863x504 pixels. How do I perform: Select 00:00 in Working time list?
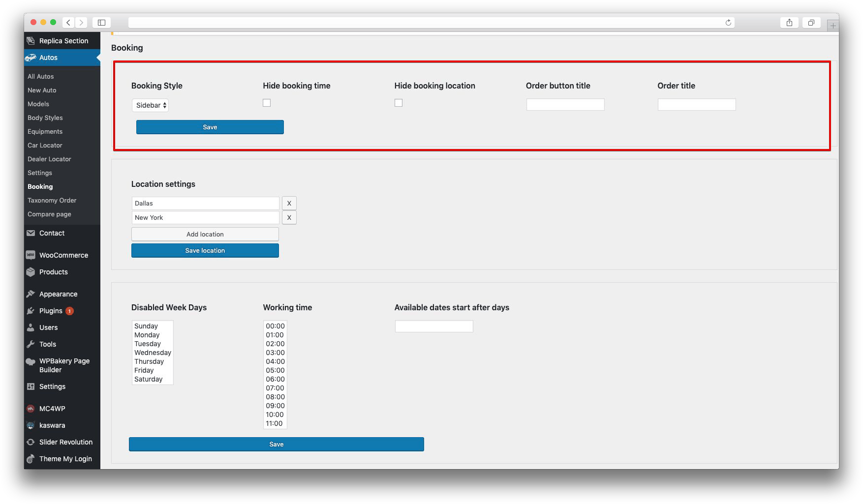(x=275, y=326)
